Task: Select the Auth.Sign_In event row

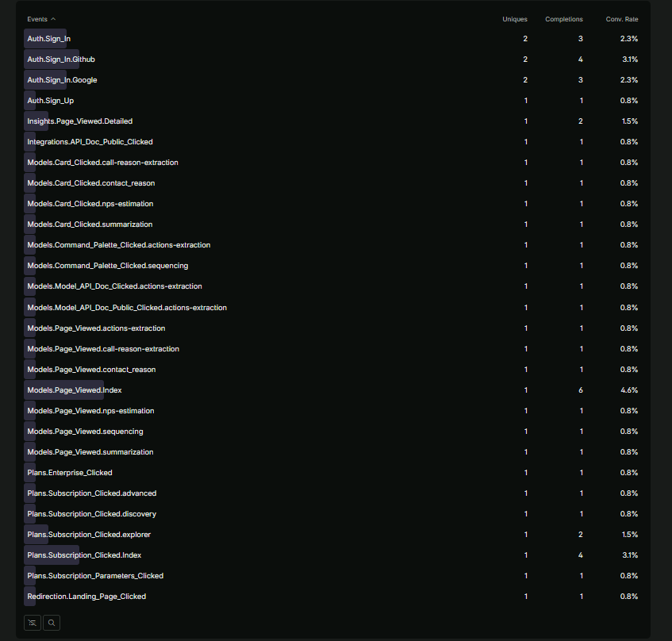Action: (x=48, y=39)
